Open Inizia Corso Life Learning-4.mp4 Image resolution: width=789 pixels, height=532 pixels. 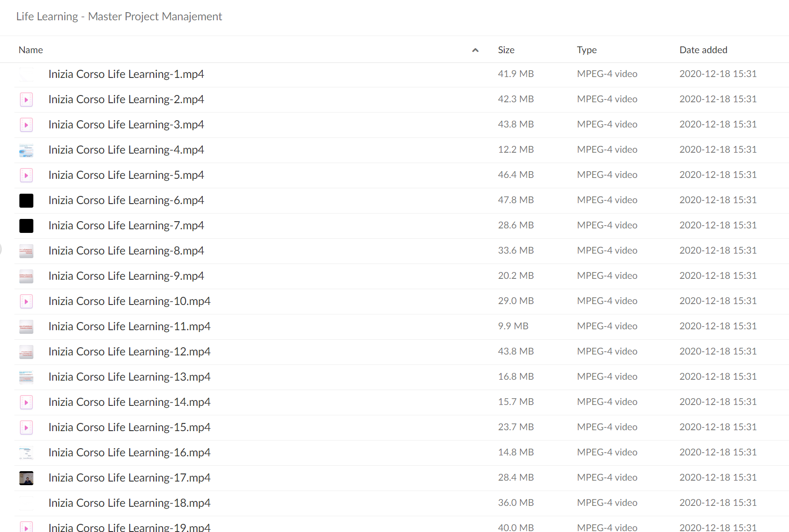pos(126,150)
